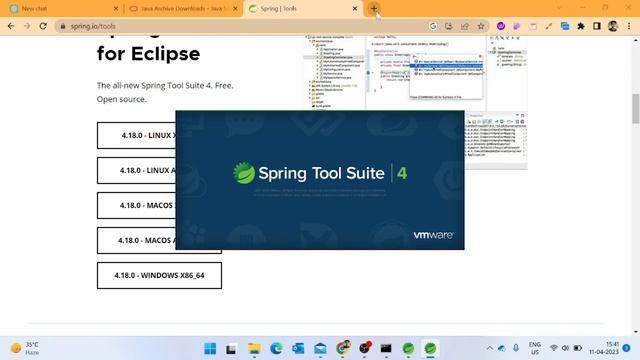Toggle the Chrome side panel
The width and height of the screenshot is (640, 360).
point(597,26)
